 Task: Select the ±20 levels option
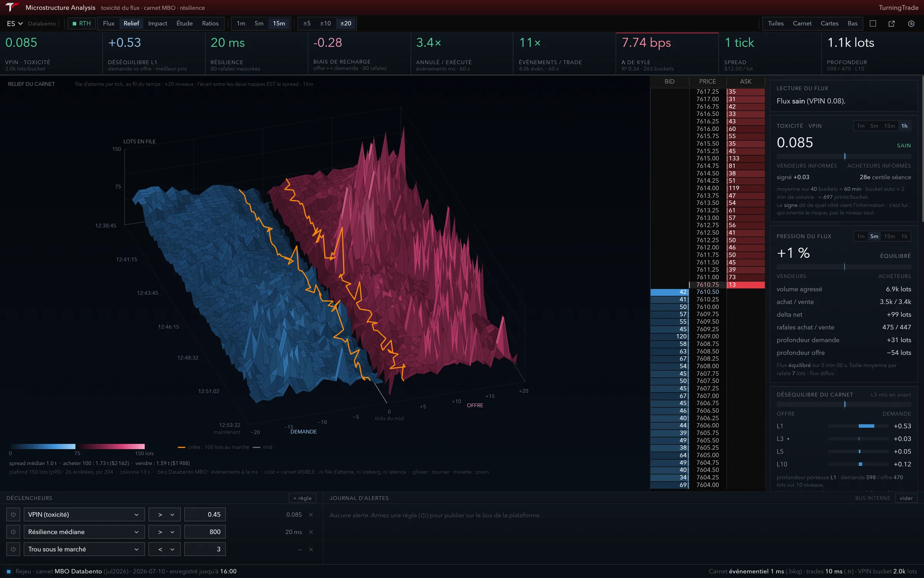point(346,24)
